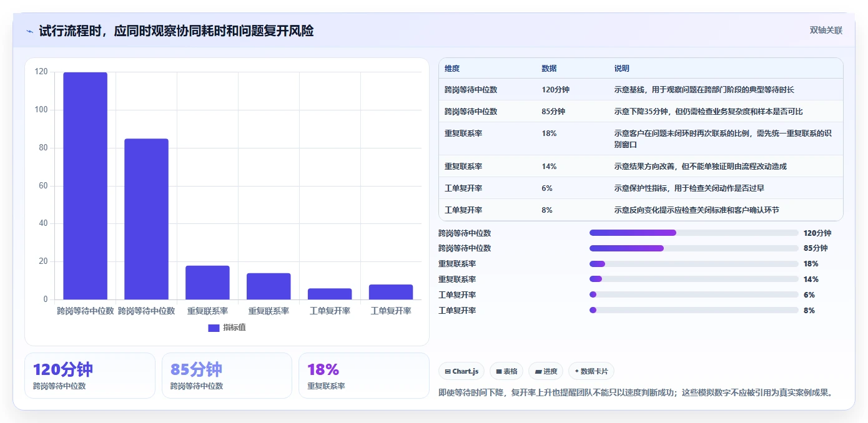Click the icon inside the Chart.js chip
The height and width of the screenshot is (423, 868).
[x=448, y=371]
